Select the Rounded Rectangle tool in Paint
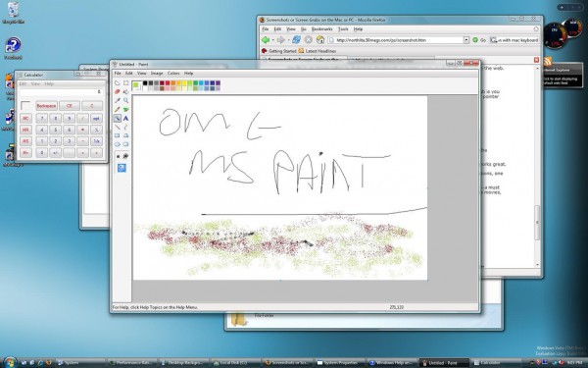This screenshot has height=368, width=588. pyautogui.click(x=125, y=144)
